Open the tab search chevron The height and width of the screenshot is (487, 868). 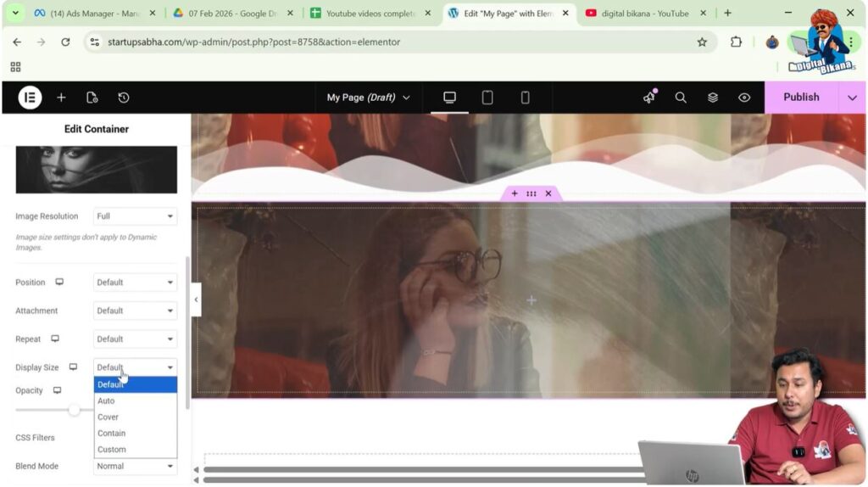[15, 14]
